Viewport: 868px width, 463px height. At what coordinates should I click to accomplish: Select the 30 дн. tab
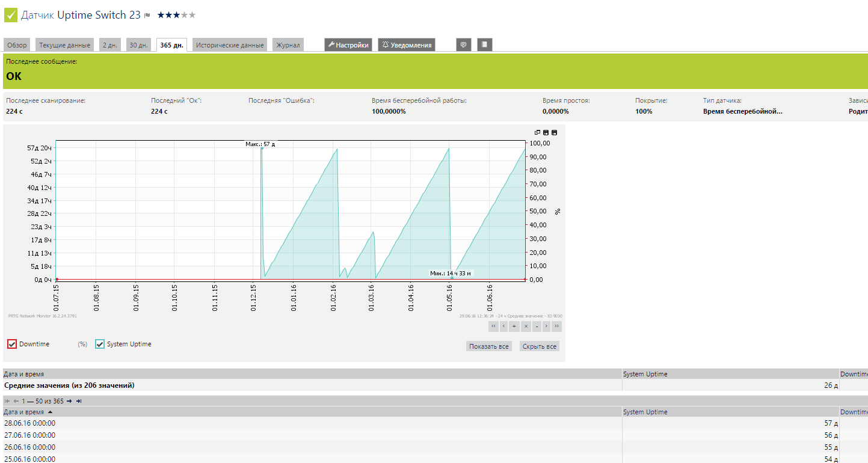138,45
